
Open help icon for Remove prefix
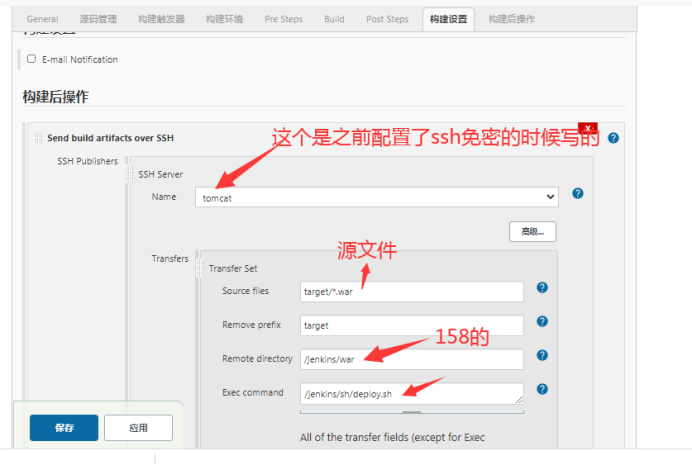tap(542, 322)
